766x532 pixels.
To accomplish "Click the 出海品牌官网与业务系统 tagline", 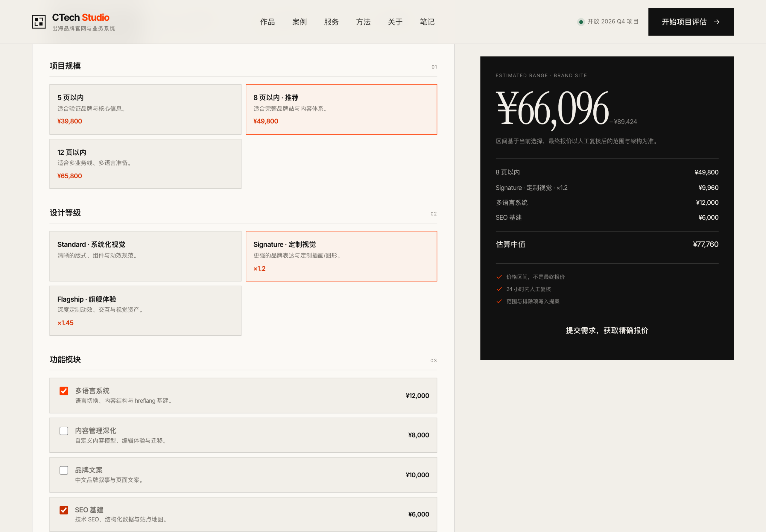I will [84, 29].
